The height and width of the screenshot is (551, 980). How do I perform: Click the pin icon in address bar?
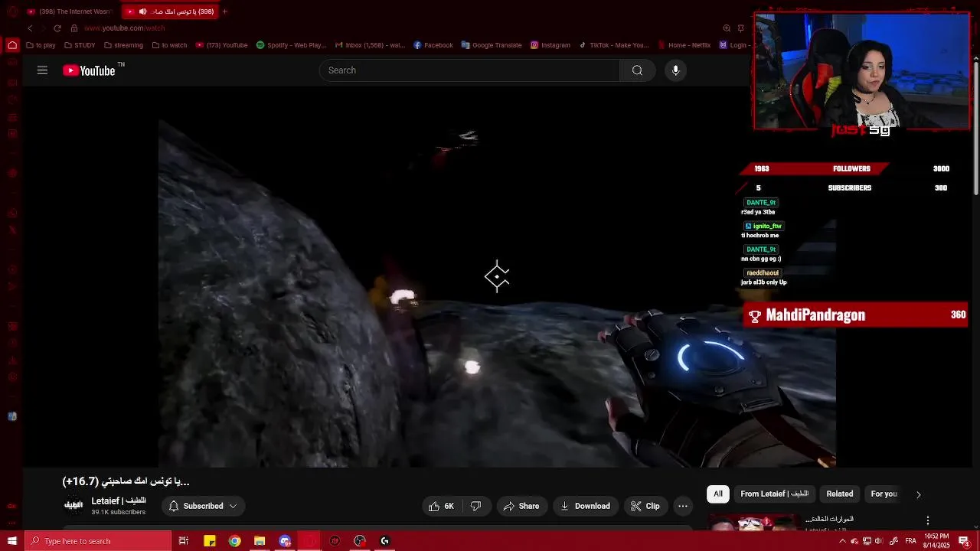(740, 28)
